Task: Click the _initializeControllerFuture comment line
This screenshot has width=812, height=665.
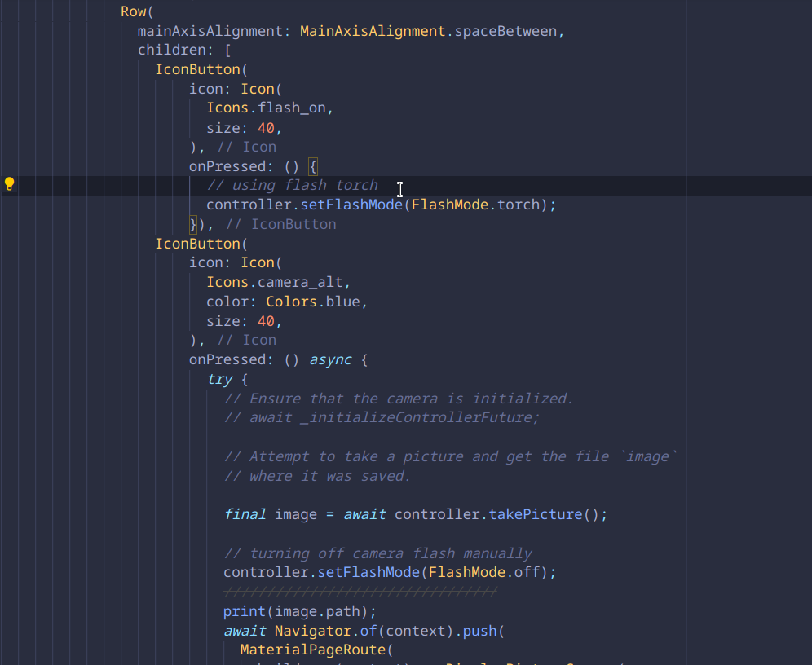Action: pos(382,417)
